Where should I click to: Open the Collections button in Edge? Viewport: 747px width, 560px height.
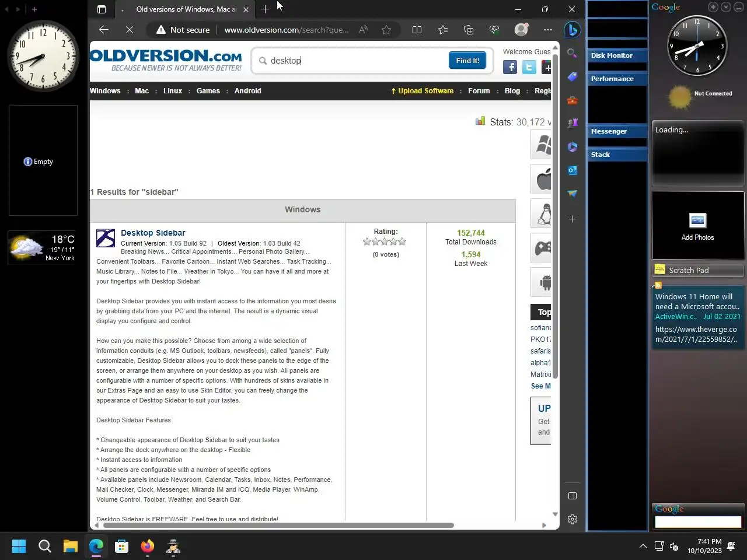click(x=469, y=30)
